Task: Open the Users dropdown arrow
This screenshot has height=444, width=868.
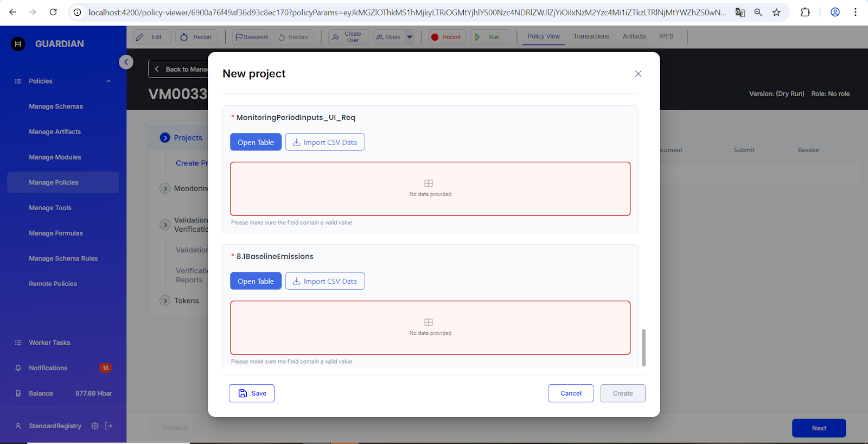Action: click(410, 37)
